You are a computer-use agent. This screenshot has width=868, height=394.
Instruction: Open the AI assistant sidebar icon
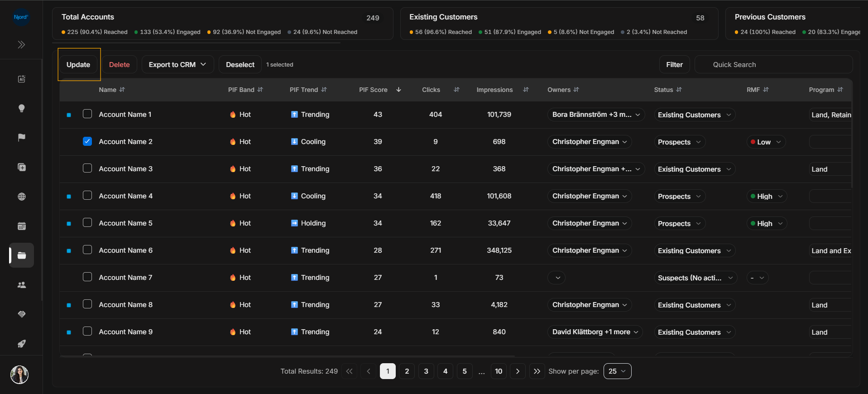(x=21, y=79)
